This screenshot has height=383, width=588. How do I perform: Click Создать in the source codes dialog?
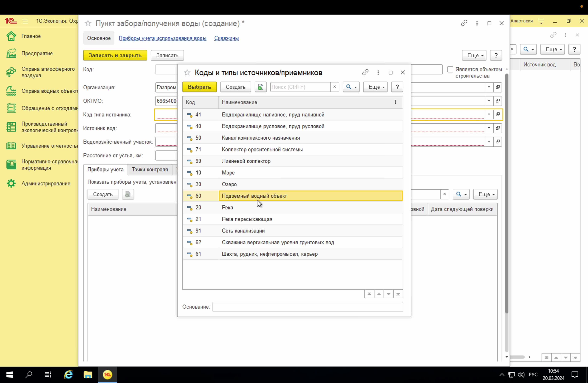235,87
